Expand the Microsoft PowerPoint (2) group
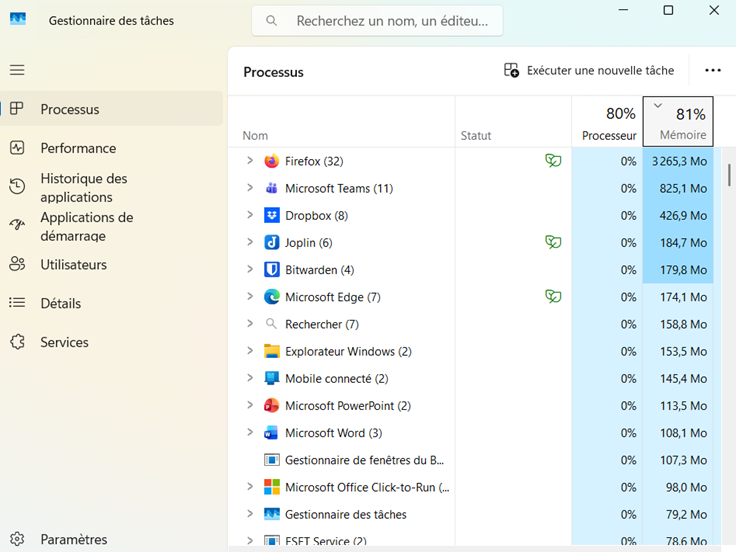 click(250, 405)
